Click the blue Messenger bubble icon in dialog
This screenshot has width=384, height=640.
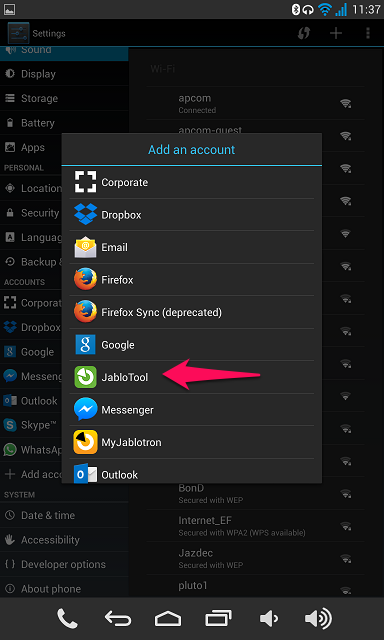tap(85, 409)
